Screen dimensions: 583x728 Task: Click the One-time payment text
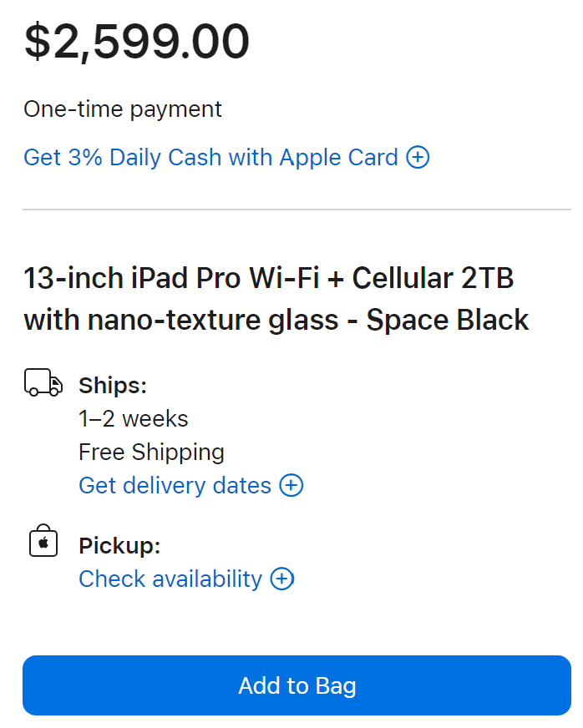(x=123, y=109)
